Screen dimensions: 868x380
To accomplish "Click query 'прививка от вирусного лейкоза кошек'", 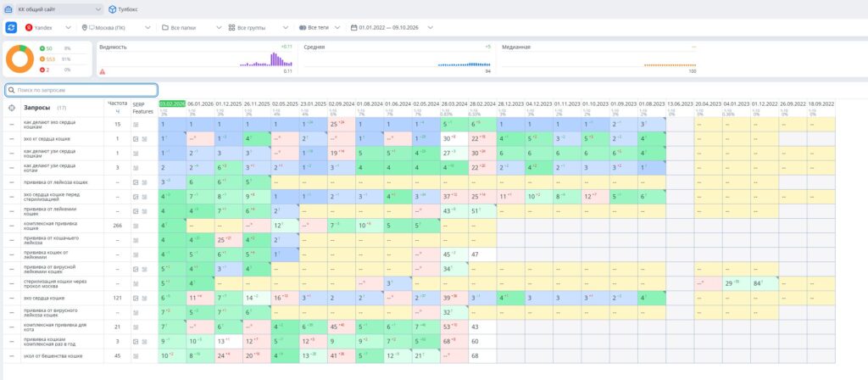I will (x=50, y=313).
